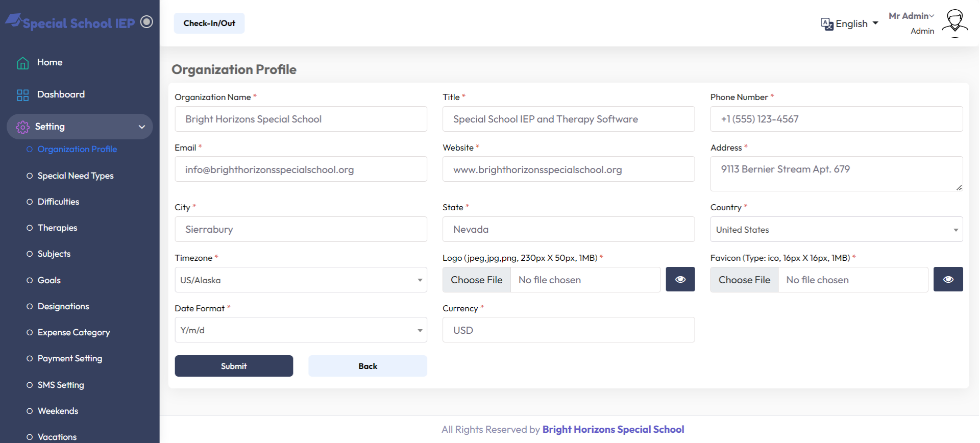Open the Timezone dropdown showing US/Alaska
This screenshot has height=443, width=980.
pos(301,280)
